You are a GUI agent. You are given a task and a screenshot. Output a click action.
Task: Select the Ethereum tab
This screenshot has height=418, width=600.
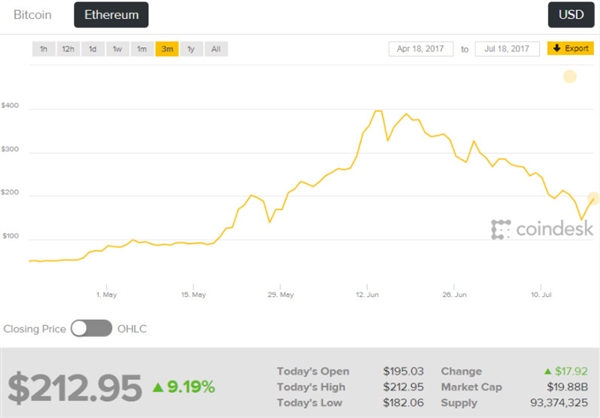[x=111, y=15]
